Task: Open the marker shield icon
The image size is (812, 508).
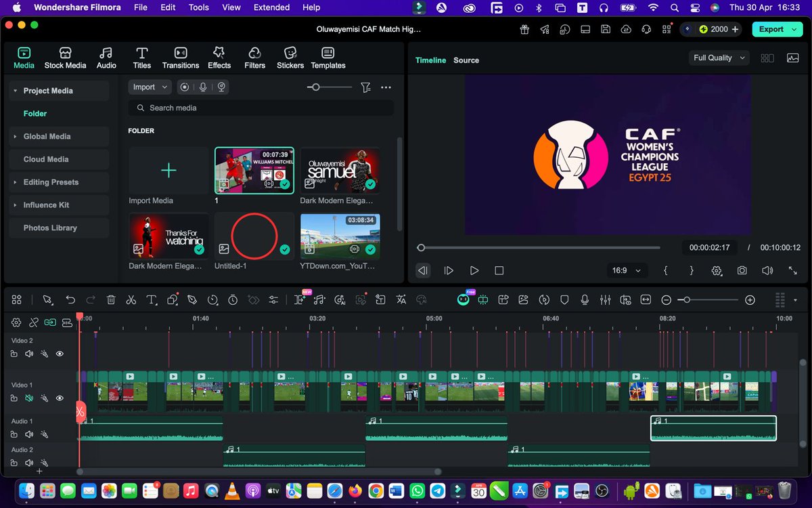Action: (564, 299)
